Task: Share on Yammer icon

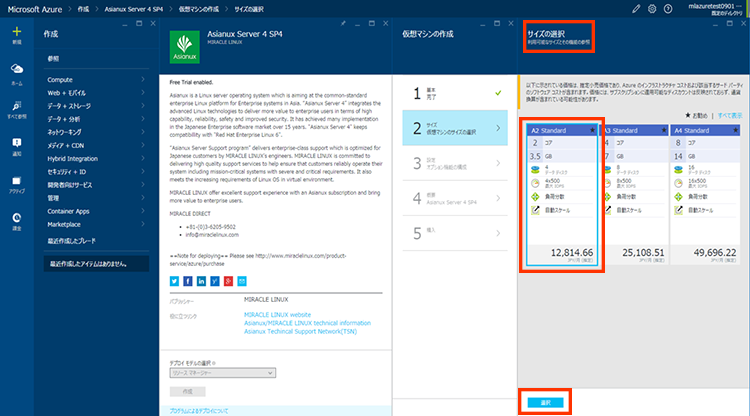Action: point(215,281)
